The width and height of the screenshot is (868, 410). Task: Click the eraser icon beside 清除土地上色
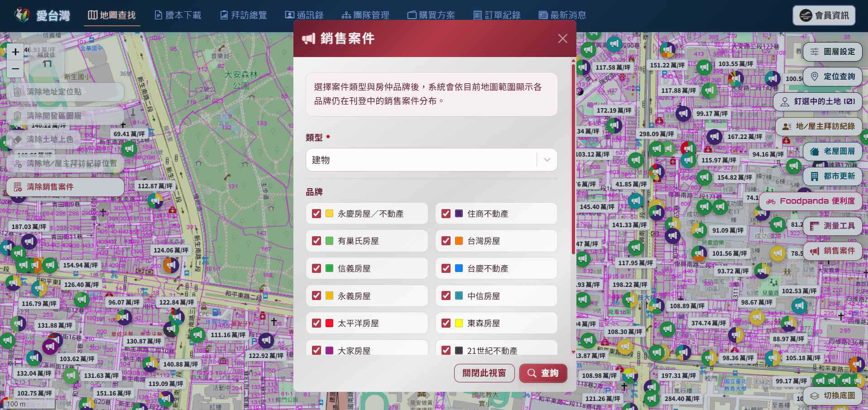17,139
